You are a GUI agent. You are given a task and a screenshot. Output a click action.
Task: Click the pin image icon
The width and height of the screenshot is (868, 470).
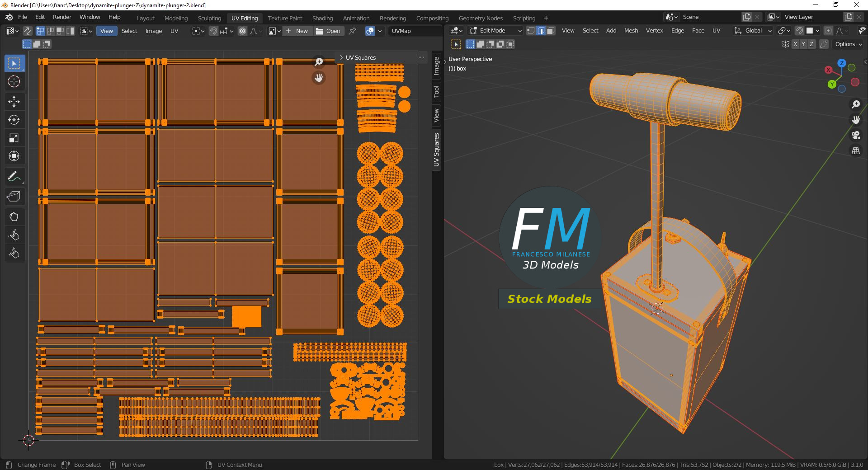coord(352,31)
